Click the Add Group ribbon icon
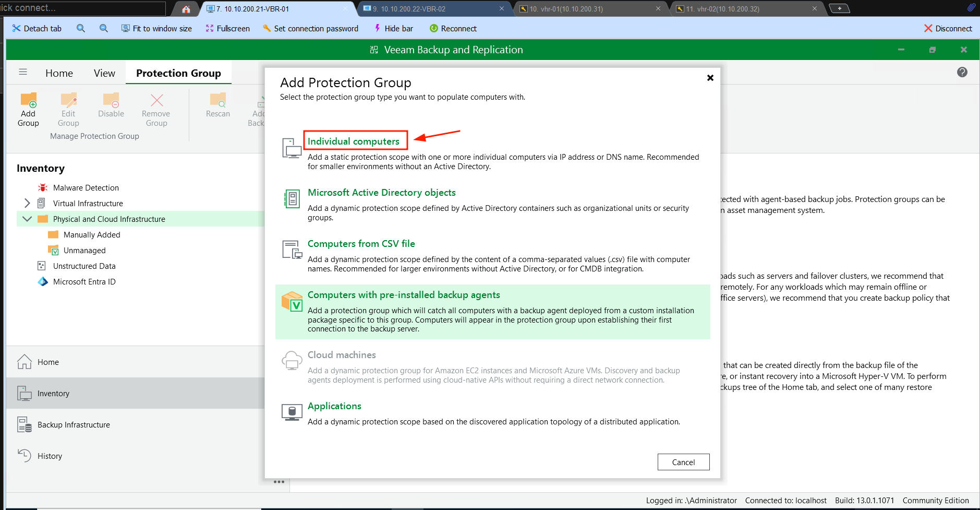 [x=28, y=100]
